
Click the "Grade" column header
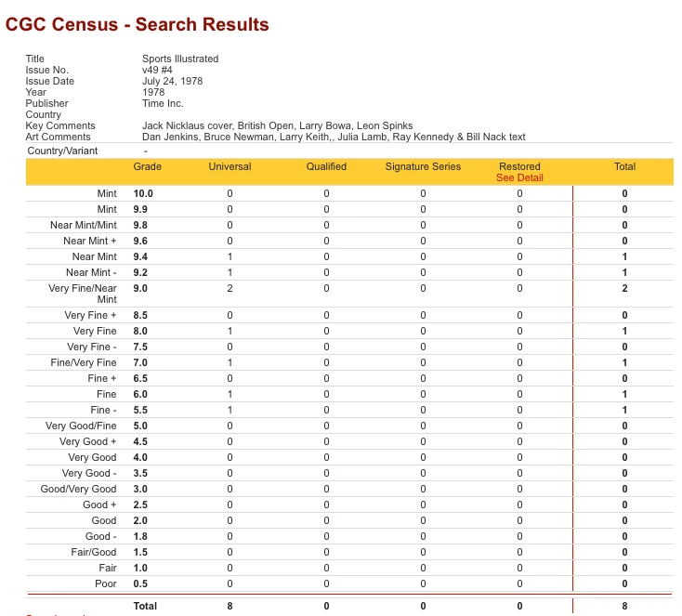point(147,166)
